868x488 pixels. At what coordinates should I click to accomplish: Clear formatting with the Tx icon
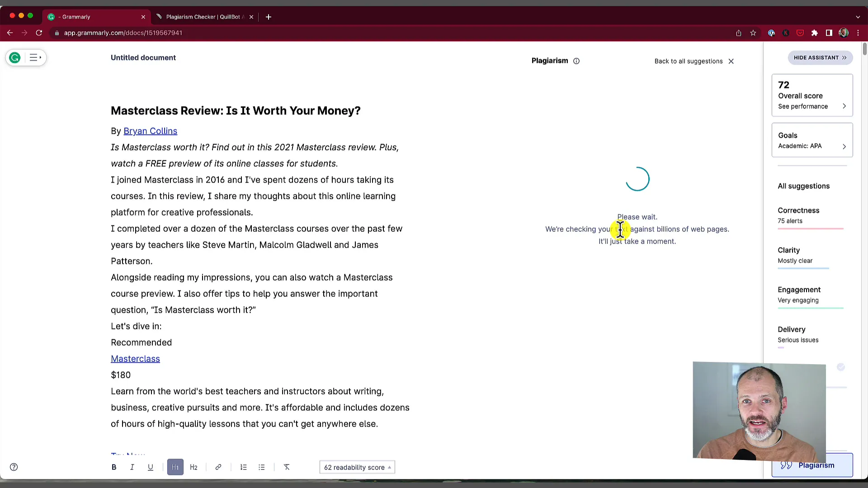coord(287,467)
